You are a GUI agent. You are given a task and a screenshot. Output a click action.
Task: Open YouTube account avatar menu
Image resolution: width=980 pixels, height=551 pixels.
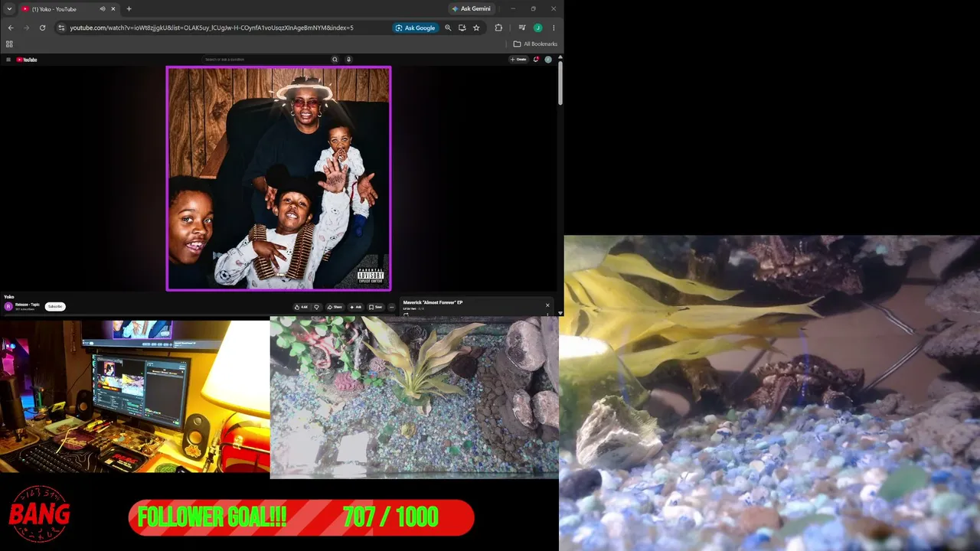coord(548,59)
